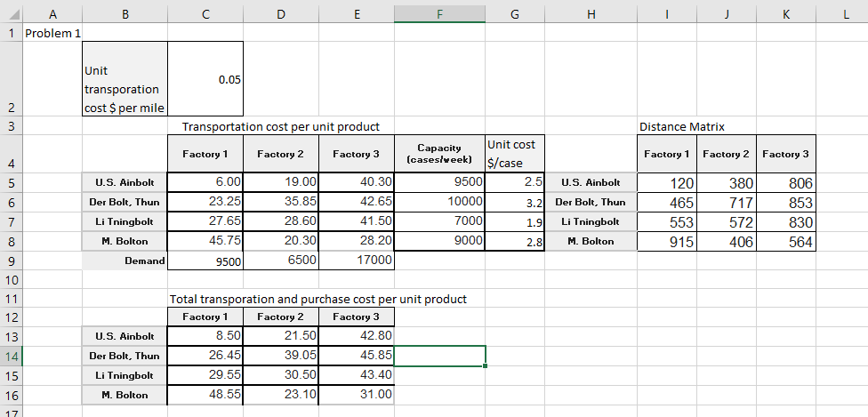Select cell with value 41.50

(x=357, y=221)
